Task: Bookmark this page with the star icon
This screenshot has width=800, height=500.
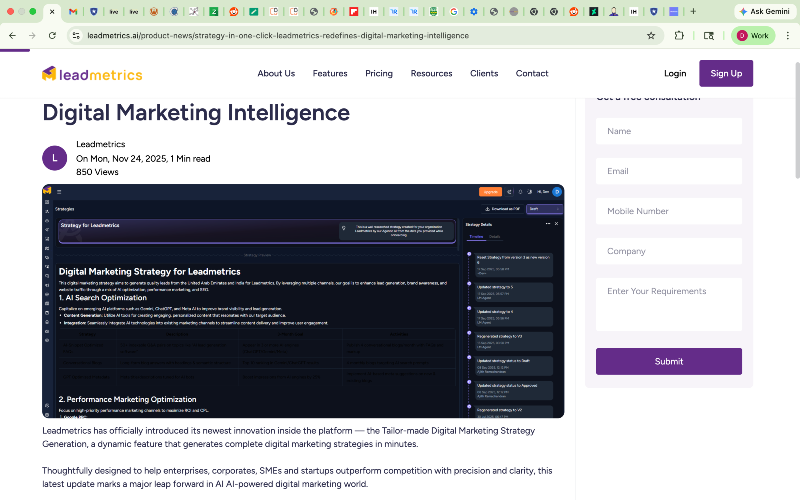Action: (x=651, y=36)
